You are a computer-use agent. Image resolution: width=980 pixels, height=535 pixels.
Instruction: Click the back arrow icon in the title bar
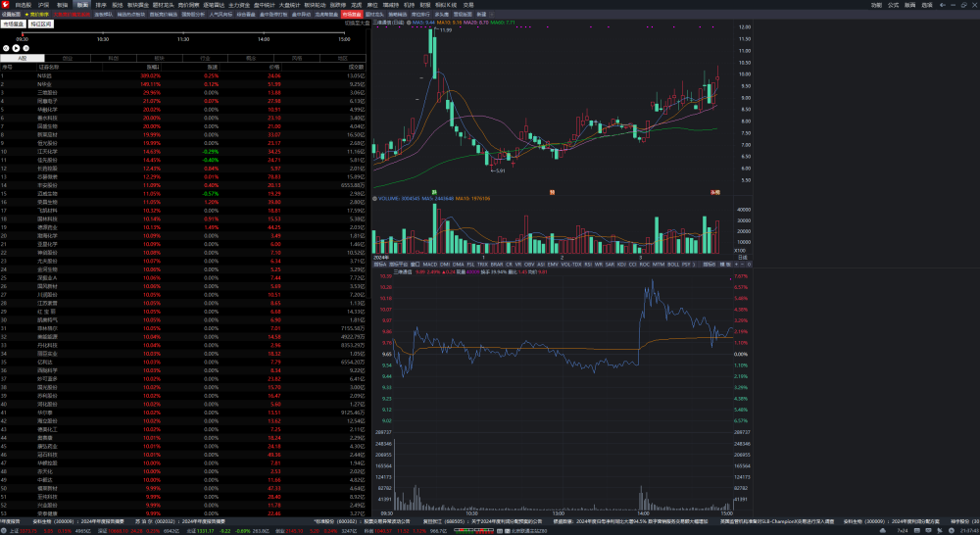(x=943, y=5)
